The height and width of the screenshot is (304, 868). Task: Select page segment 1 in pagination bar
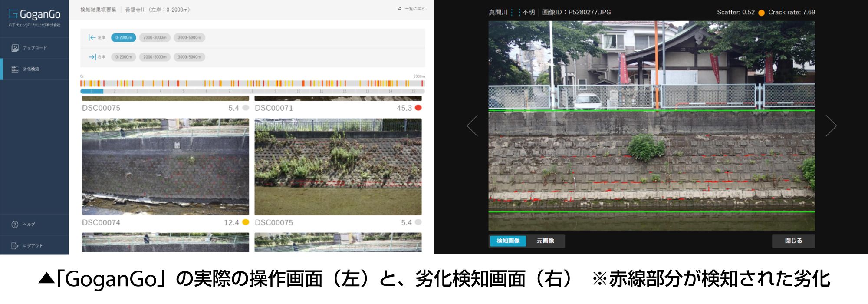(92, 91)
